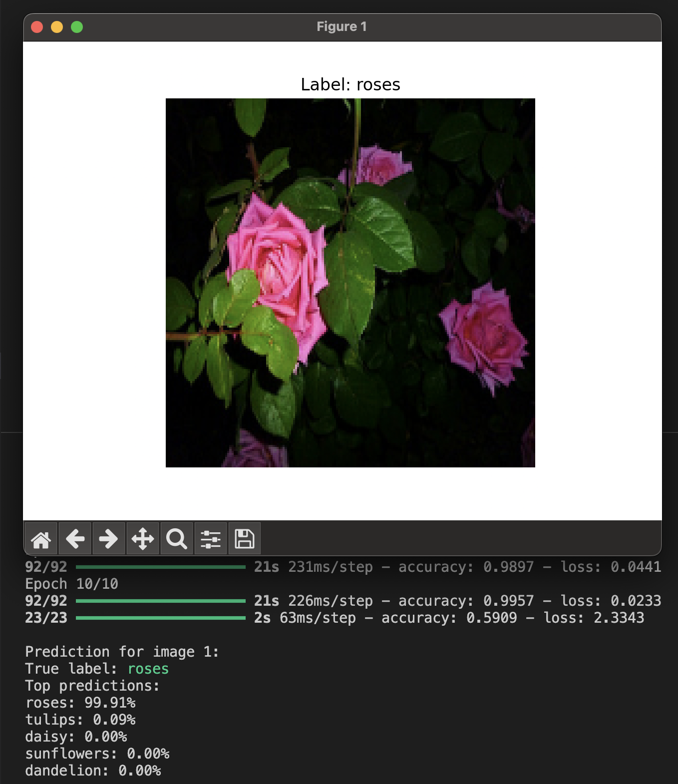Viewport: 678px width, 784px height.
Task: Click the Epoch 10/10 line in the terminal
Action: [x=72, y=584]
